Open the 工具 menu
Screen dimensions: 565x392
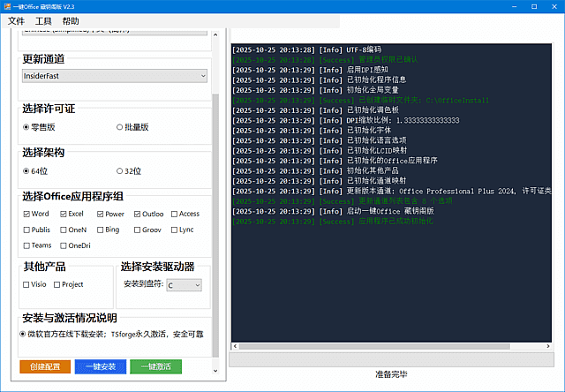(43, 20)
